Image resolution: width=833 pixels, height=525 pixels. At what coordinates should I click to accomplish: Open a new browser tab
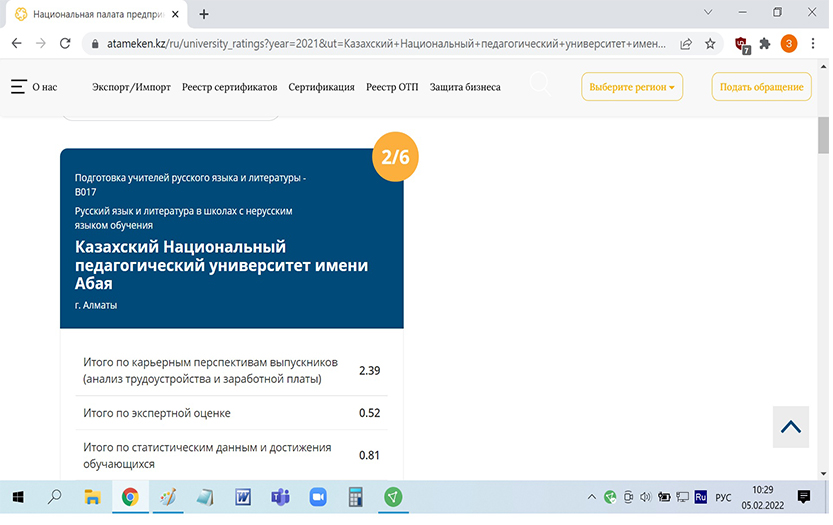[x=204, y=14]
